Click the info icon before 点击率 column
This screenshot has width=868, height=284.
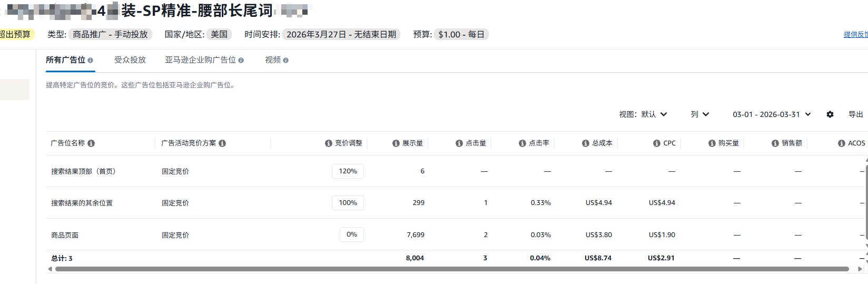[522, 143]
